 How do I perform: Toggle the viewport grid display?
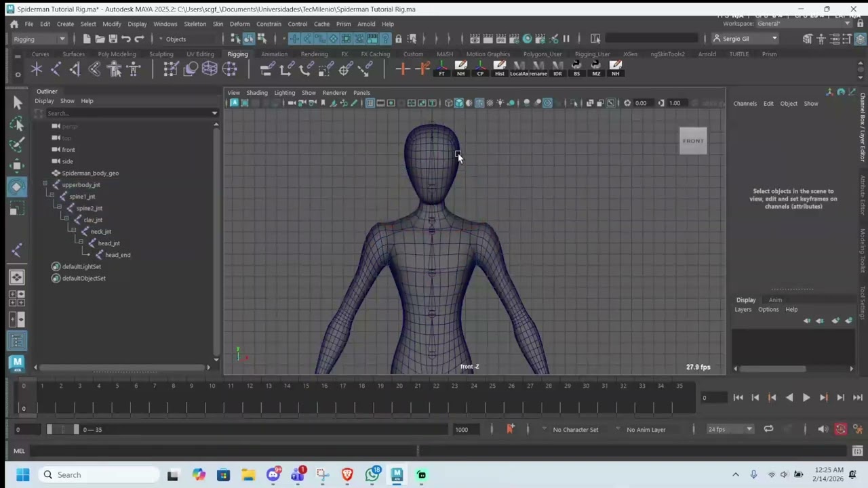(x=370, y=103)
